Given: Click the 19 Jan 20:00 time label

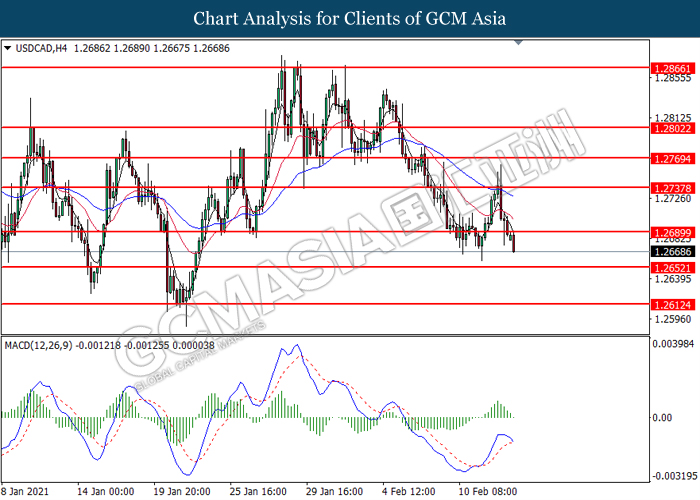Looking at the screenshot, I should pos(182,492).
